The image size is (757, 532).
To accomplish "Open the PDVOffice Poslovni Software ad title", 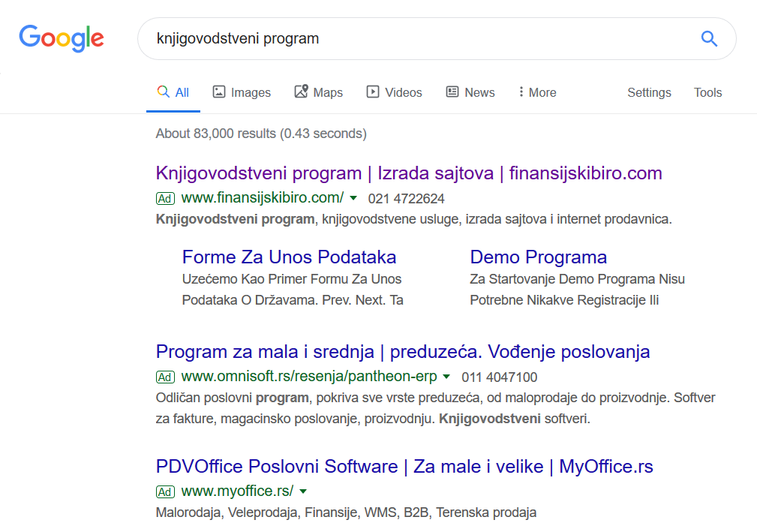I will tap(404, 467).
